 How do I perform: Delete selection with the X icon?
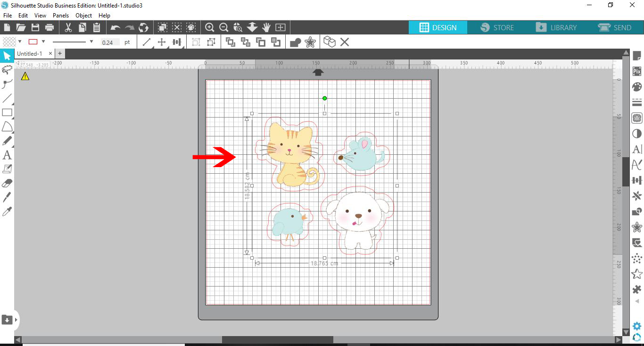(x=345, y=42)
